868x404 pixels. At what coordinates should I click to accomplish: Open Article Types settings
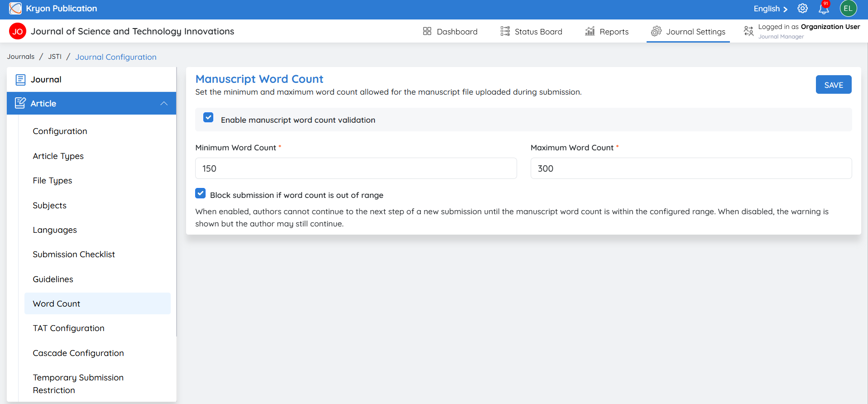point(58,156)
